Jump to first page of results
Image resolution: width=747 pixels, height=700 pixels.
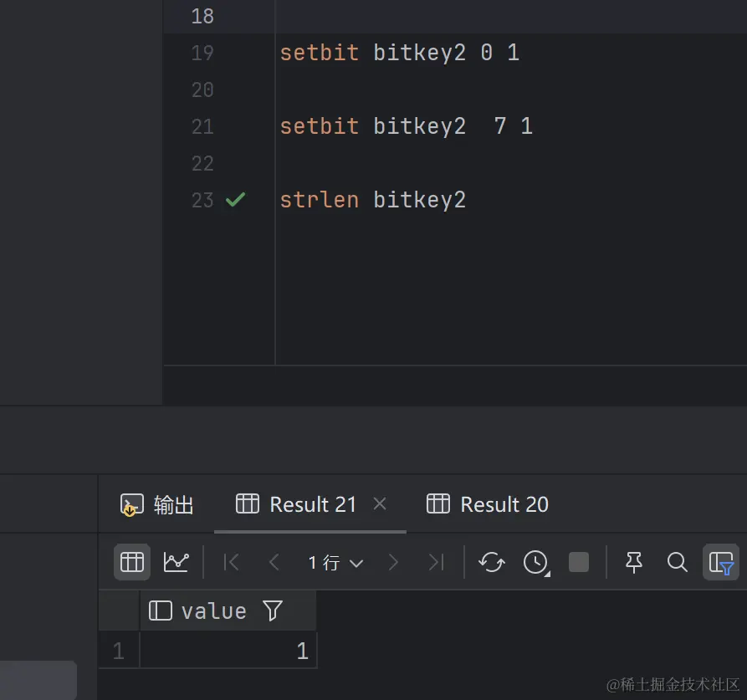pyautogui.click(x=232, y=562)
